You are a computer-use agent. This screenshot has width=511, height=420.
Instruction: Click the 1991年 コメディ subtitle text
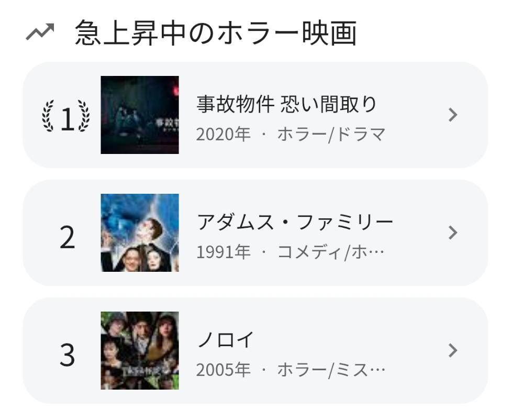[x=291, y=252]
